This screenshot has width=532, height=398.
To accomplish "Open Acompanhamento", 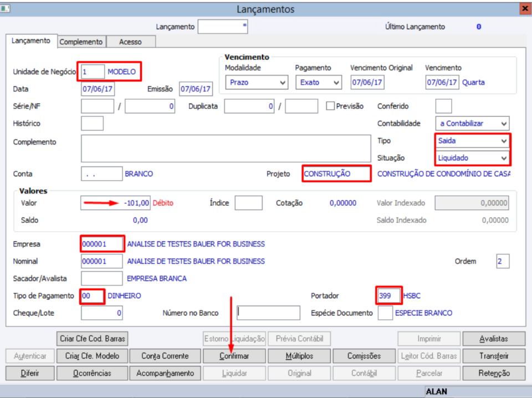I will tap(165, 373).
